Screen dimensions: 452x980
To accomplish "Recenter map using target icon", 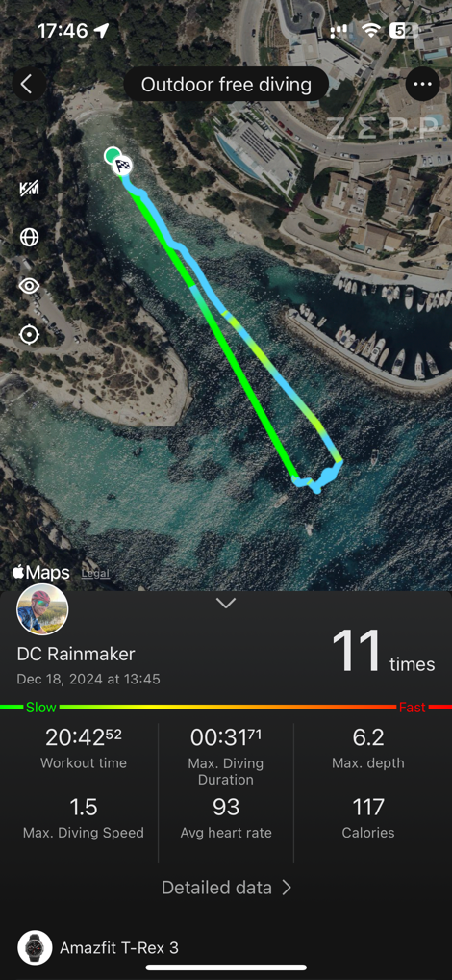I will 30,335.
